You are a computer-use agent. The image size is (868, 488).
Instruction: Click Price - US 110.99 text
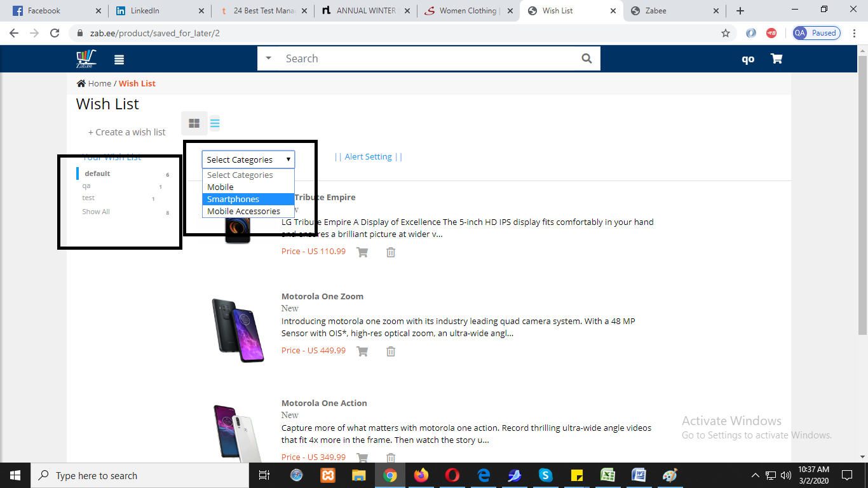(x=313, y=251)
